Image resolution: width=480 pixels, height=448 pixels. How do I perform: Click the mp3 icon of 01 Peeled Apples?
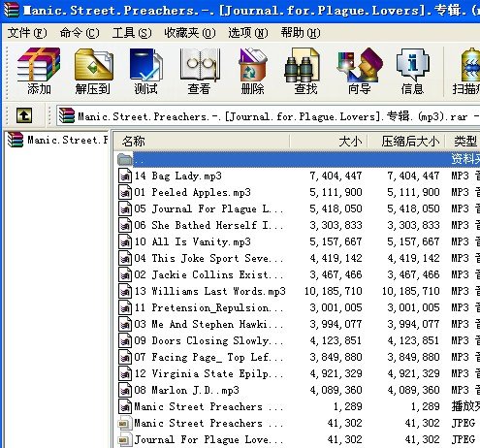click(x=125, y=192)
